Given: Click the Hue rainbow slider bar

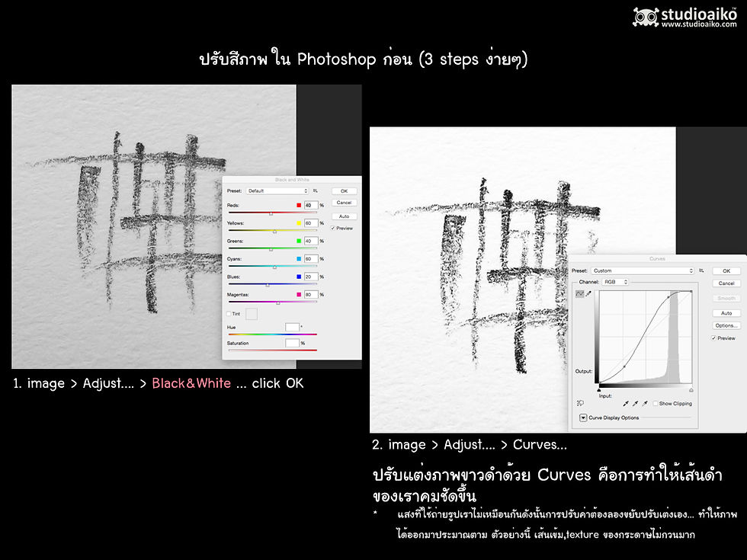Looking at the screenshot, I should click(273, 334).
